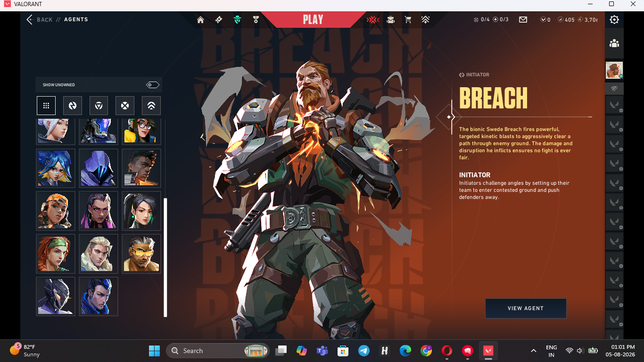The width and height of the screenshot is (644, 362).
Task: Open Task View on the taskbar
Action: coord(281,351)
